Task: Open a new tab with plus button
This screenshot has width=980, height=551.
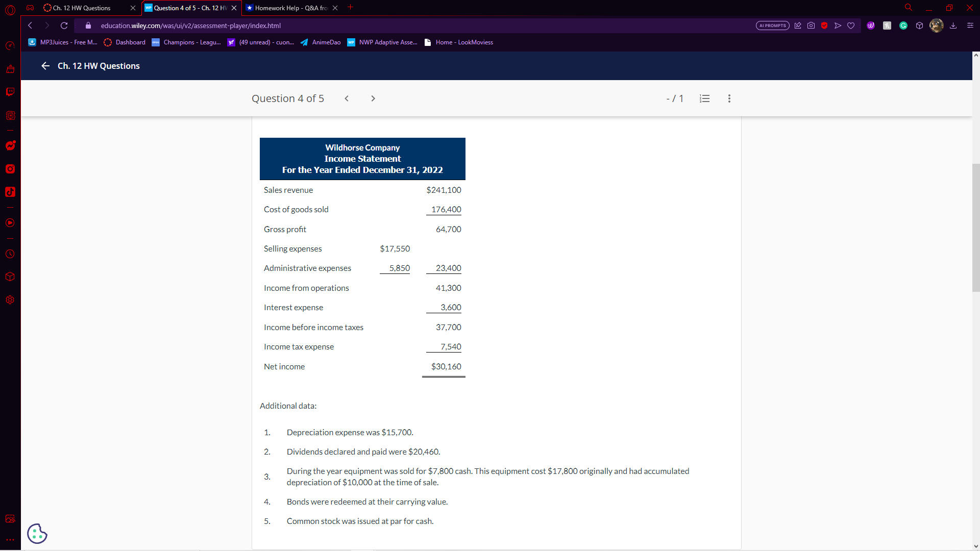Action: click(350, 8)
